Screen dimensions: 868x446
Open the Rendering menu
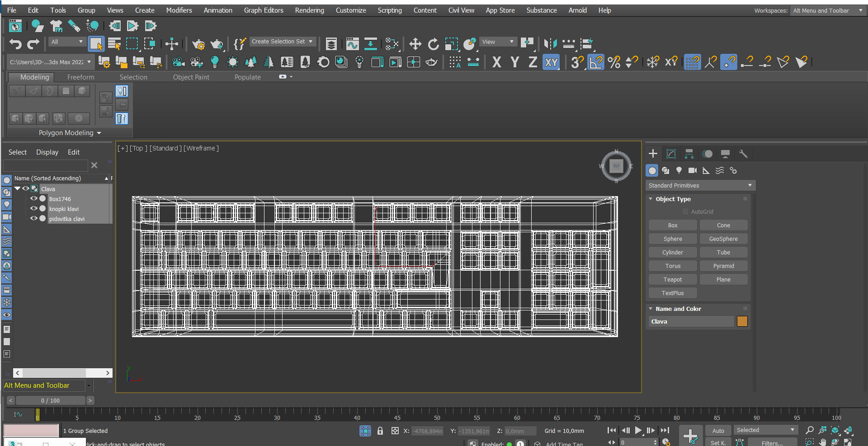pyautogui.click(x=310, y=10)
